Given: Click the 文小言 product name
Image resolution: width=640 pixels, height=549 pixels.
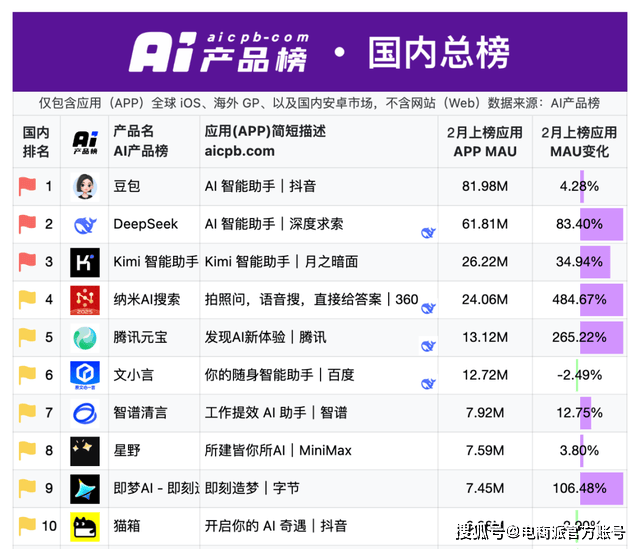Looking at the screenshot, I should pyautogui.click(x=133, y=375).
